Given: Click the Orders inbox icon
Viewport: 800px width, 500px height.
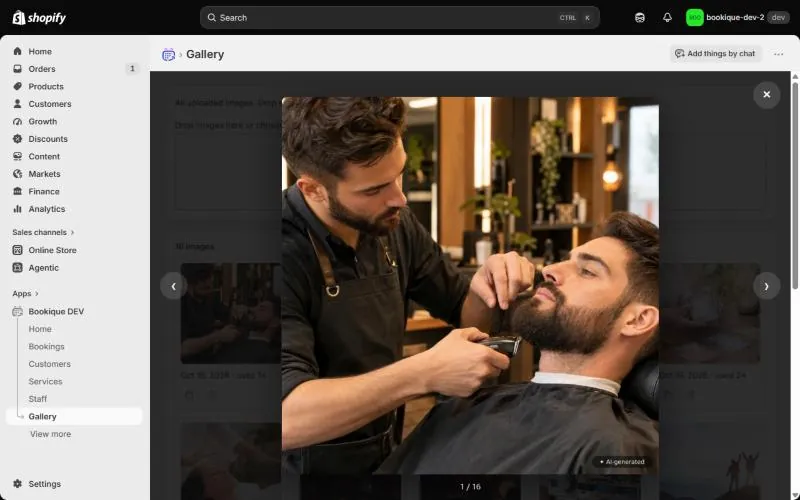Looking at the screenshot, I should (17, 68).
